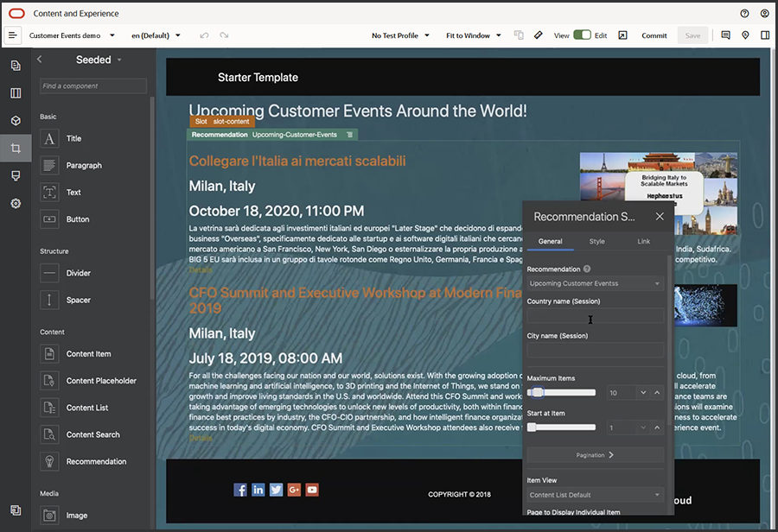778x532 pixels.
Task: Click the City name (Session) field
Action: tap(595, 350)
